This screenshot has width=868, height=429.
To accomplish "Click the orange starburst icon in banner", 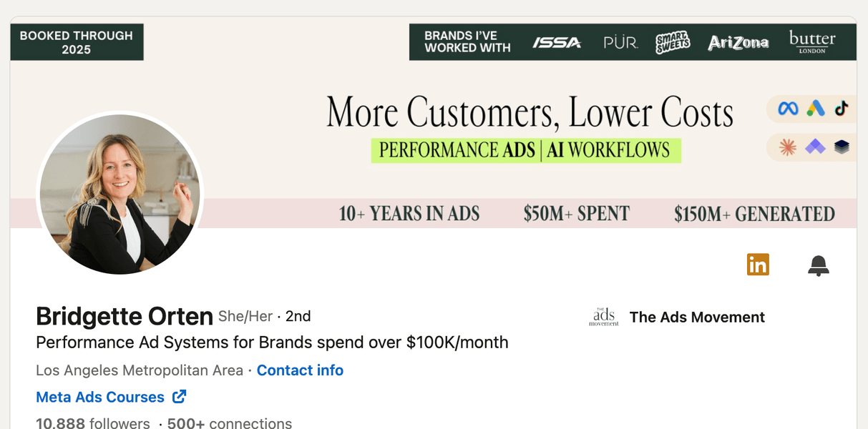I will tap(788, 147).
